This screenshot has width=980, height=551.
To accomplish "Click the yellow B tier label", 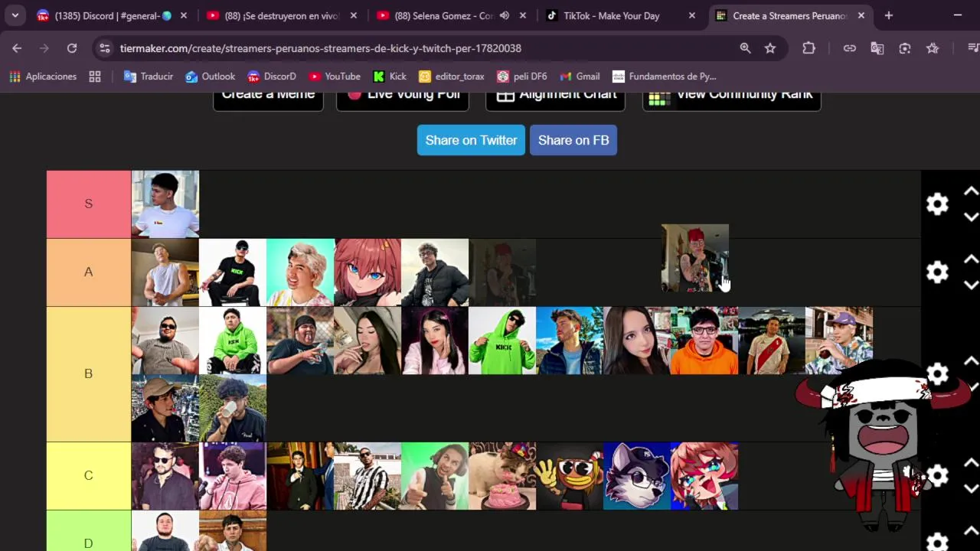I will pyautogui.click(x=89, y=373).
